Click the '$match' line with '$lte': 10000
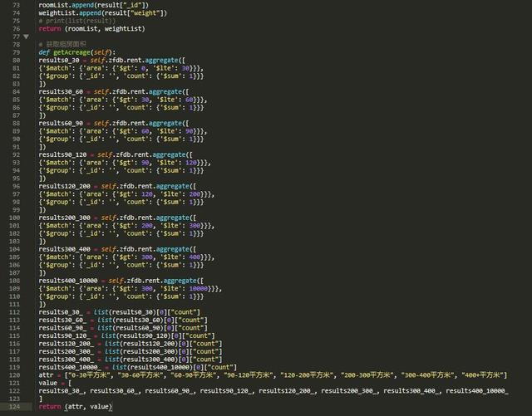The image size is (532, 416). pos(131,289)
